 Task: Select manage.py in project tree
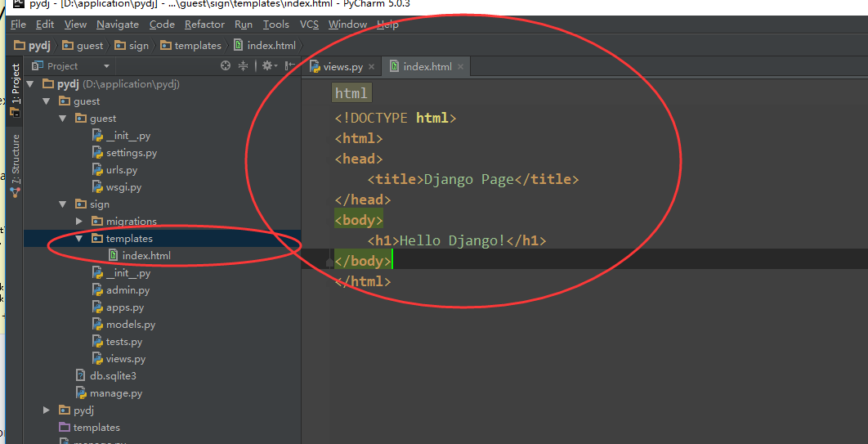116,393
